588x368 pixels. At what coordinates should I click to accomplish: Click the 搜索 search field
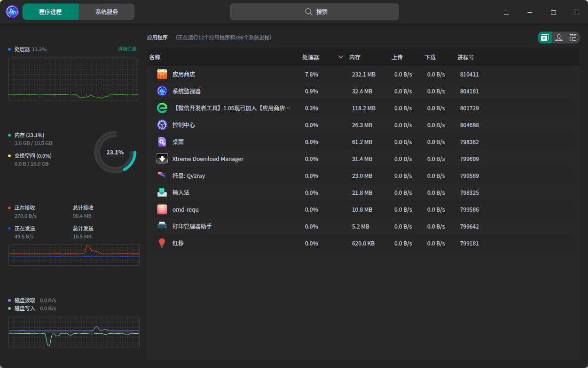(314, 12)
